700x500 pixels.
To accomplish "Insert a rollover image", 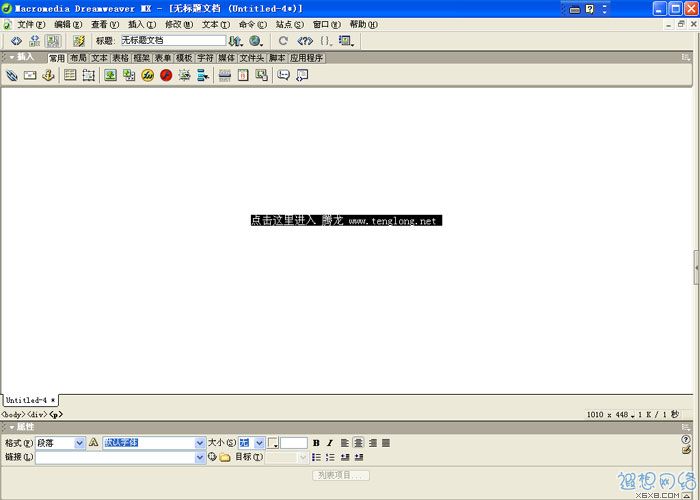I will (x=184, y=75).
